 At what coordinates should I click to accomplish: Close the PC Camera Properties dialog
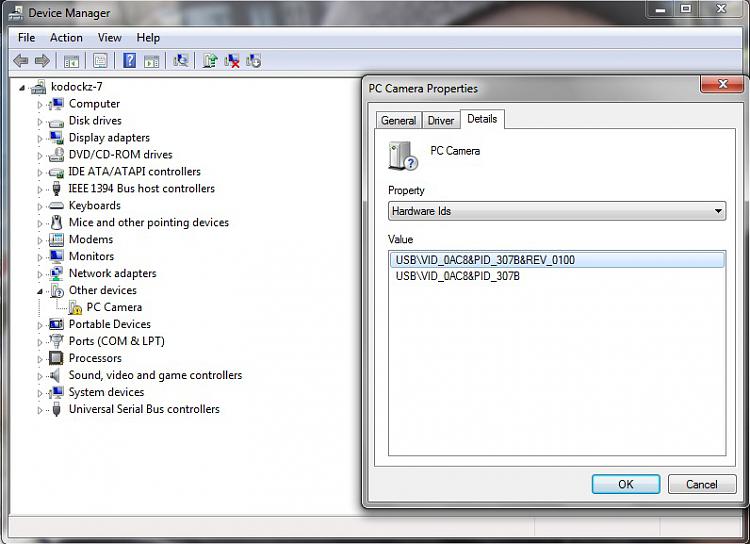[x=722, y=84]
